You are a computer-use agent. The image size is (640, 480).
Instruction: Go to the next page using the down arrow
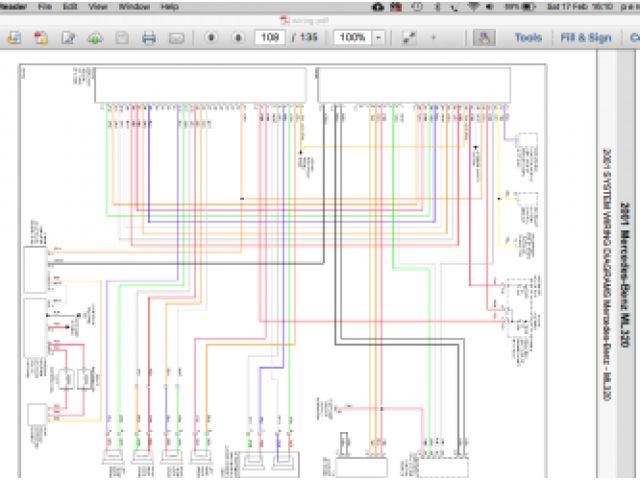238,38
